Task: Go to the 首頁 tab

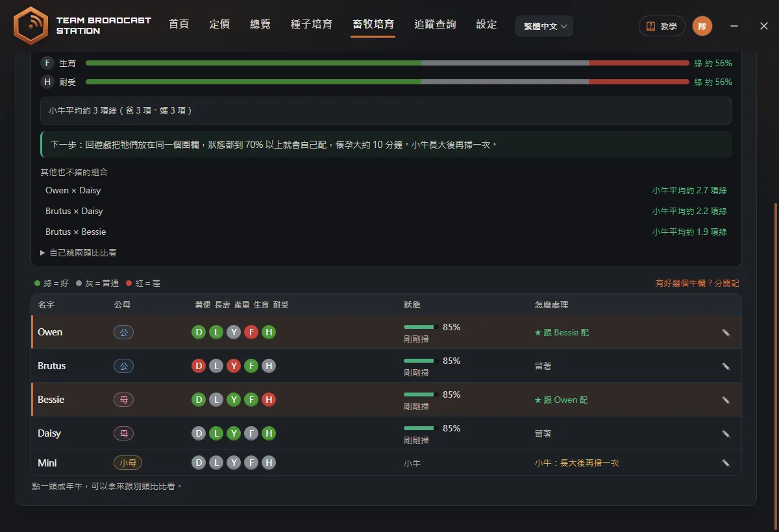Action: click(x=179, y=25)
